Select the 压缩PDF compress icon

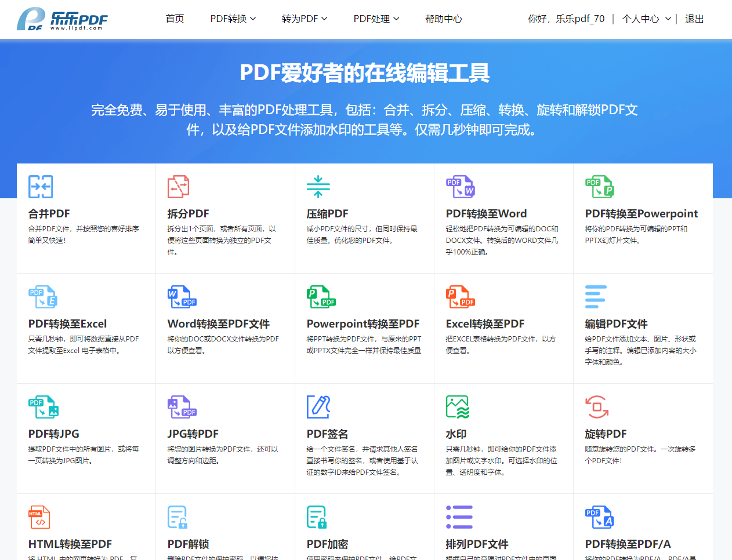(318, 187)
